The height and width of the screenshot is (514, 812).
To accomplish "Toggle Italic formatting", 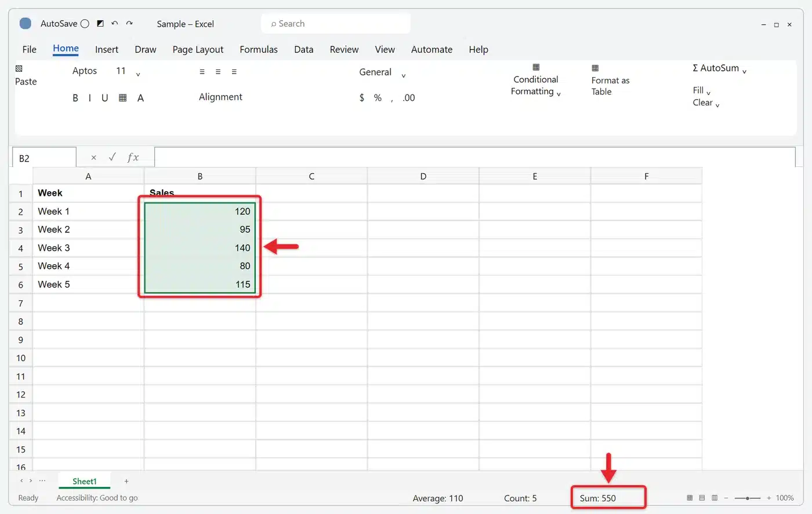I will pos(89,98).
